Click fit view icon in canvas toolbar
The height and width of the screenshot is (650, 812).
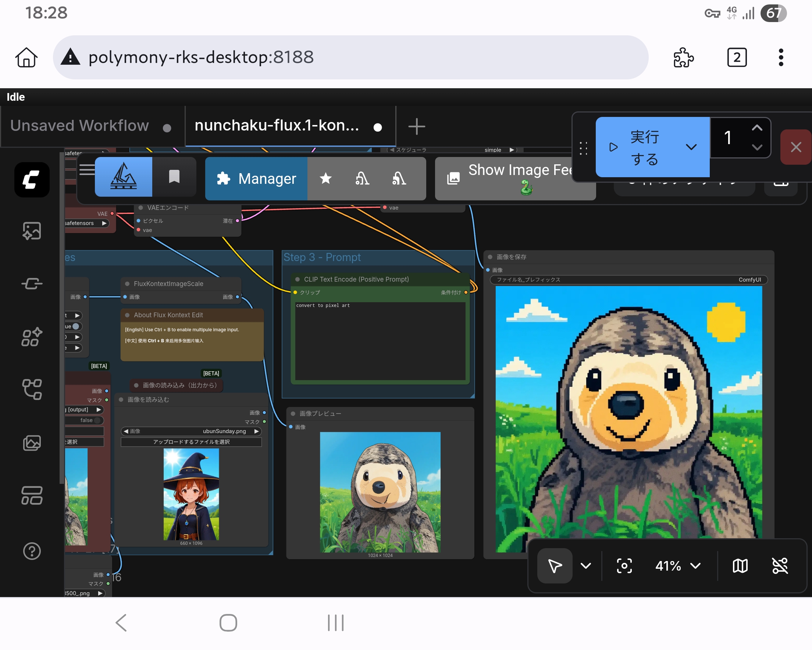(624, 565)
